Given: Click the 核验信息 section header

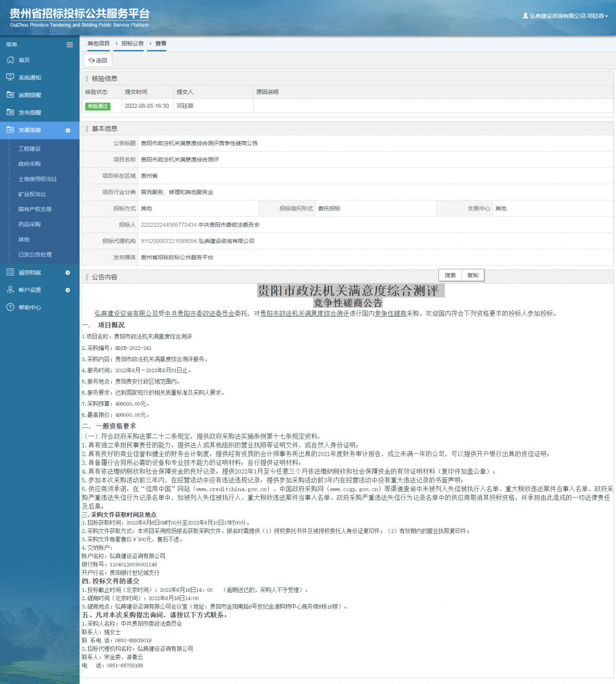Looking at the screenshot, I should (x=105, y=79).
